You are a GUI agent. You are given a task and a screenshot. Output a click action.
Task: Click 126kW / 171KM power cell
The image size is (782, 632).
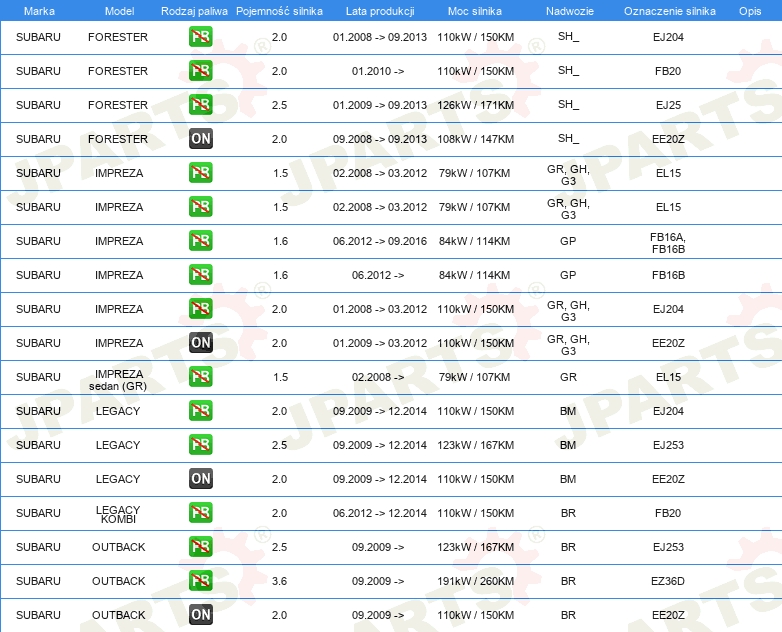[x=475, y=105]
